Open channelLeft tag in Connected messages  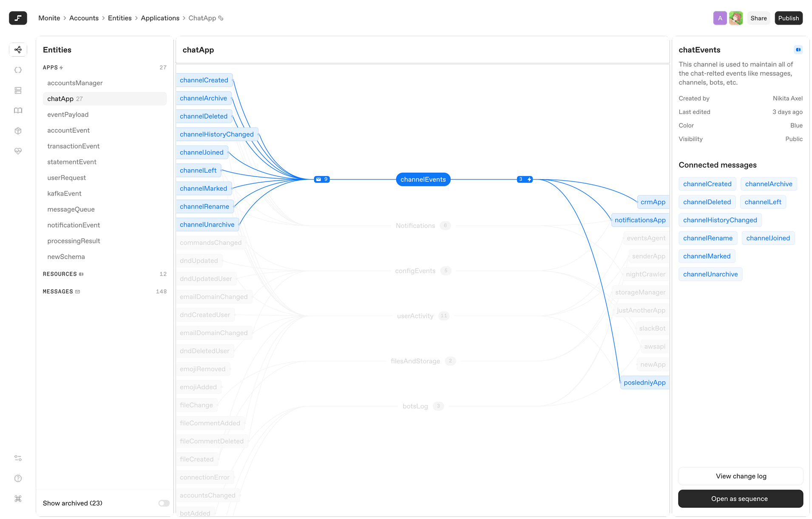click(x=763, y=202)
